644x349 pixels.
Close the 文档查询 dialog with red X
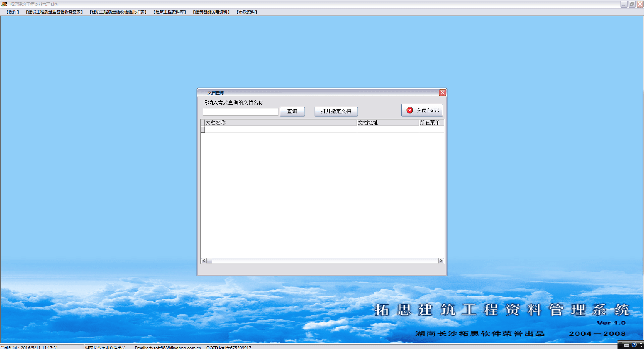click(442, 93)
